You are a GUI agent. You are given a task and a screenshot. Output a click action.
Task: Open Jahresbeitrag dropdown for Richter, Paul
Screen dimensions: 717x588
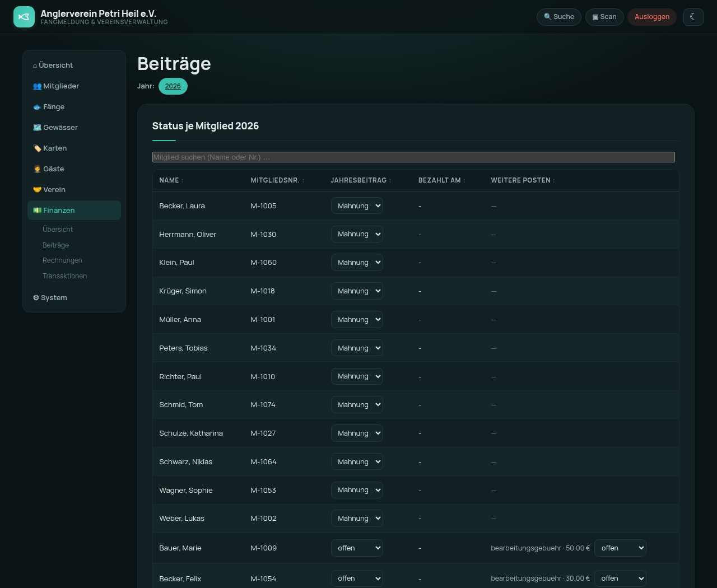357,376
